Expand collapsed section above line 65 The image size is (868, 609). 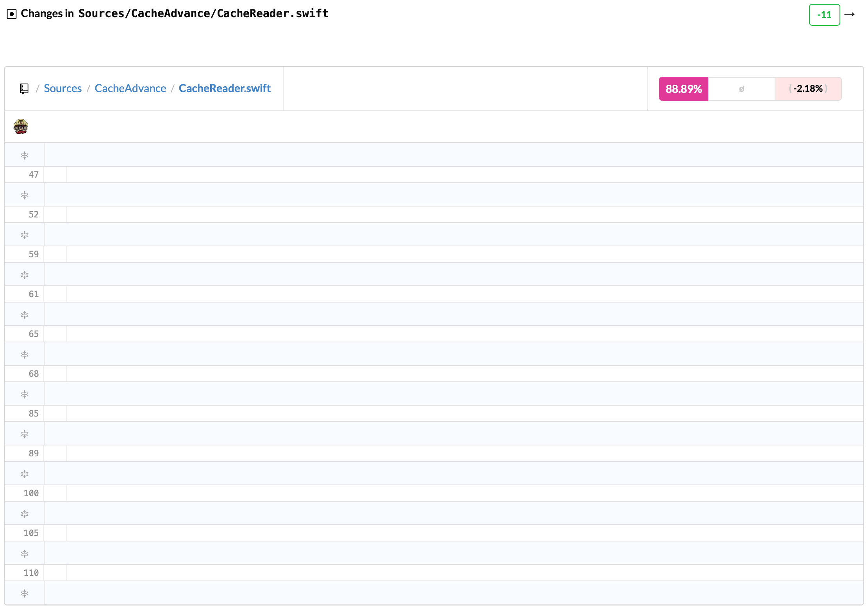click(x=25, y=315)
